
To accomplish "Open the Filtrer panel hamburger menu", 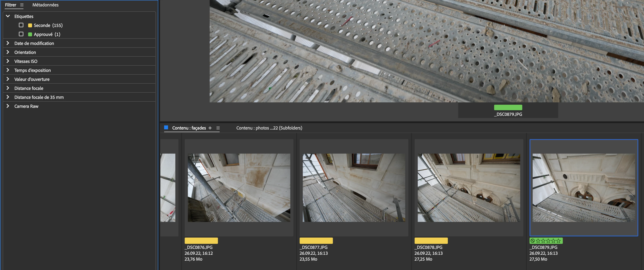I will 22,5.
